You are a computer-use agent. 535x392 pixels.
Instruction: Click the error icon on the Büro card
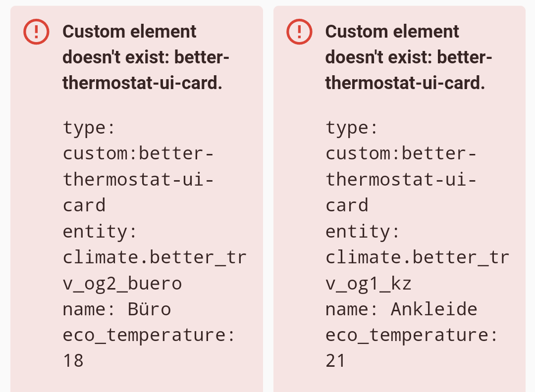click(x=36, y=32)
